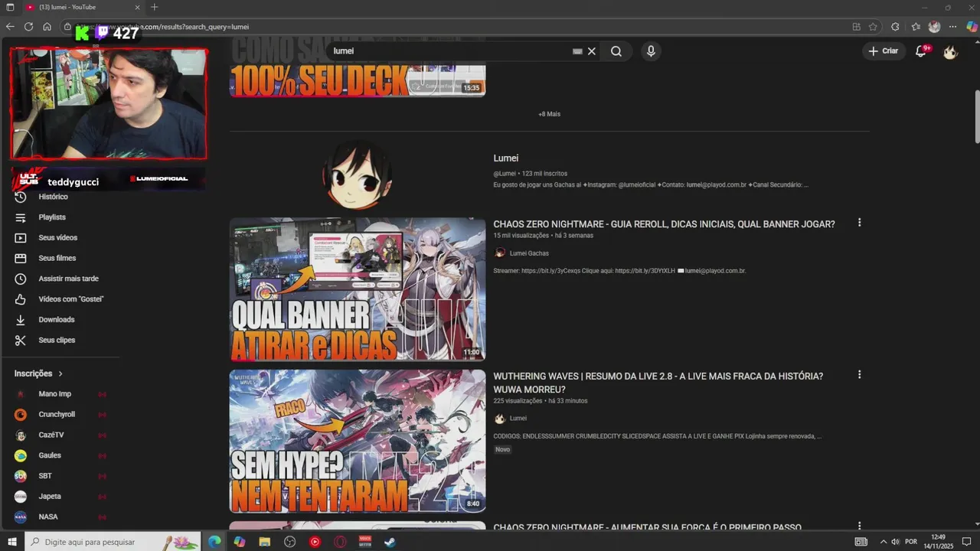Click in the YouTube search field

[452, 51]
